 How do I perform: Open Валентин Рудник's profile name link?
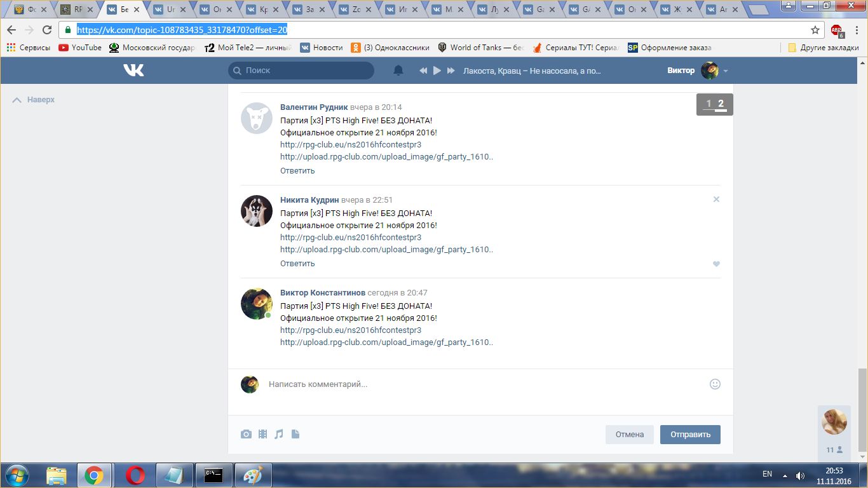[x=314, y=107]
